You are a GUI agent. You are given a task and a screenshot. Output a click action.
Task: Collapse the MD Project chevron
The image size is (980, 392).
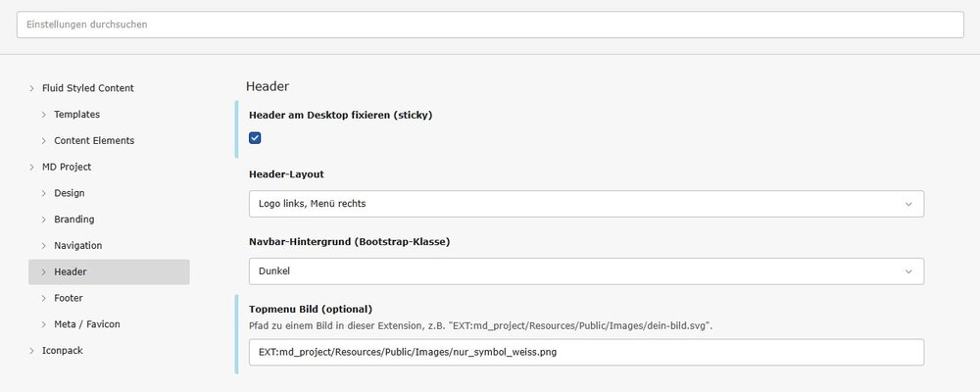coord(31,168)
